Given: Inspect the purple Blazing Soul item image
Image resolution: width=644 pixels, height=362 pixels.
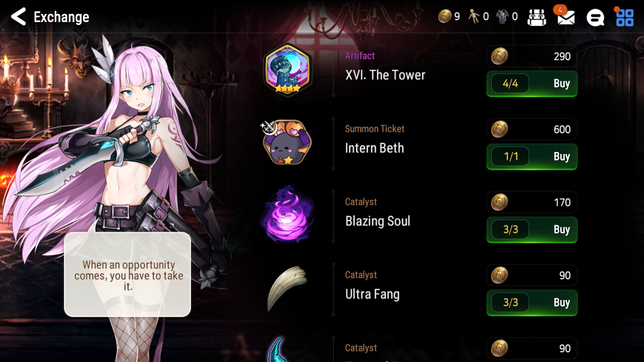Looking at the screenshot, I should 287,214.
